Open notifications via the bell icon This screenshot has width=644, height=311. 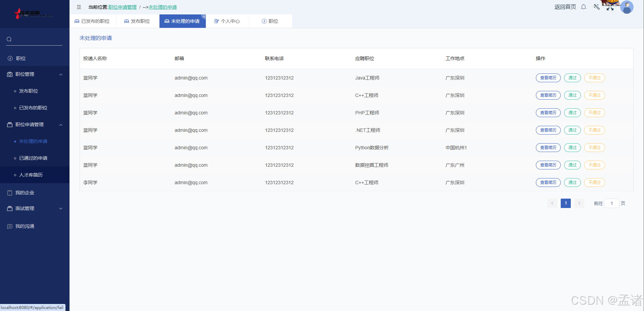584,7
